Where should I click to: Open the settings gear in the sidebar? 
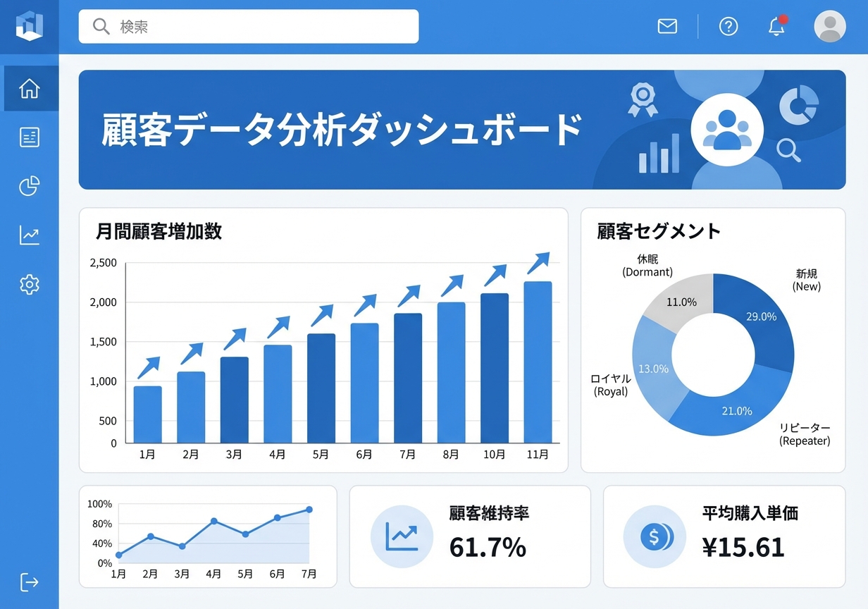[x=29, y=284]
